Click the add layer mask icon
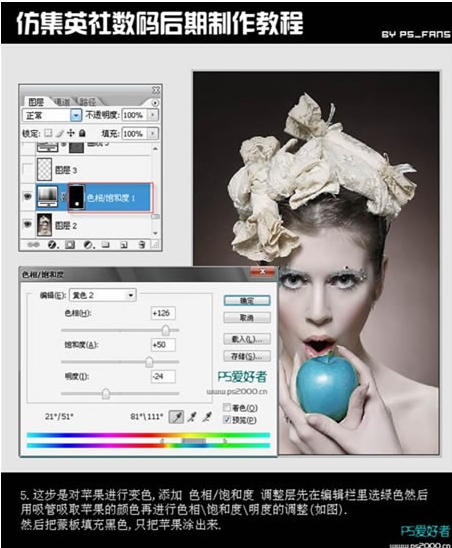 (70, 245)
